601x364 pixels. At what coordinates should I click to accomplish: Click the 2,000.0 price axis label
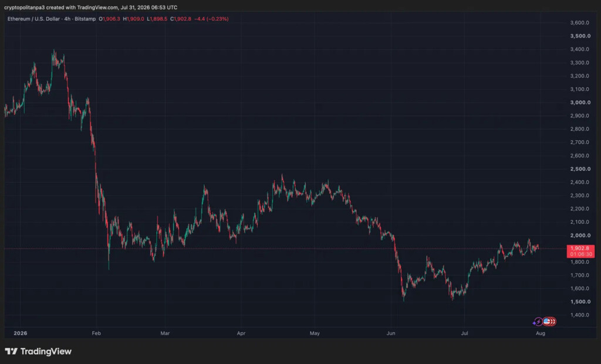(580, 236)
